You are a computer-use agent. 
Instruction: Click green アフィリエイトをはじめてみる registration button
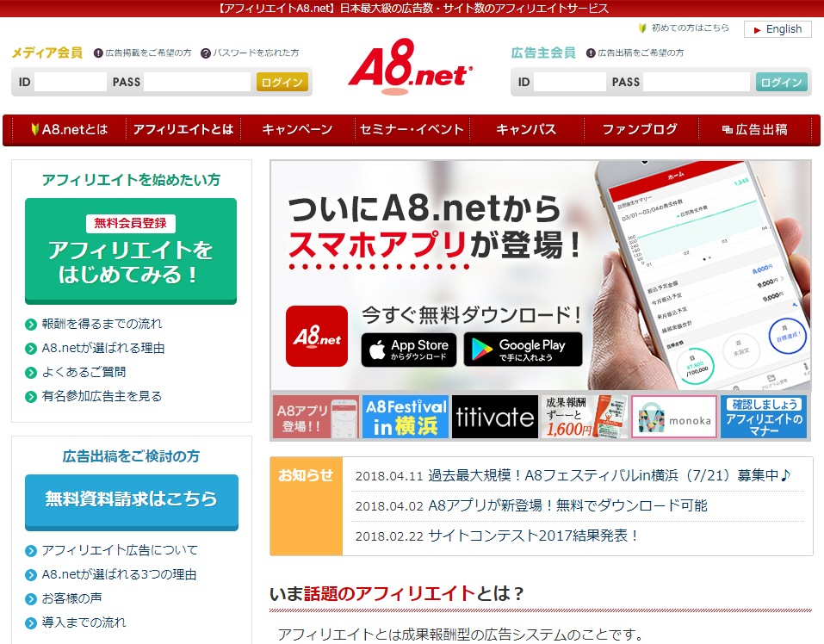(131, 251)
